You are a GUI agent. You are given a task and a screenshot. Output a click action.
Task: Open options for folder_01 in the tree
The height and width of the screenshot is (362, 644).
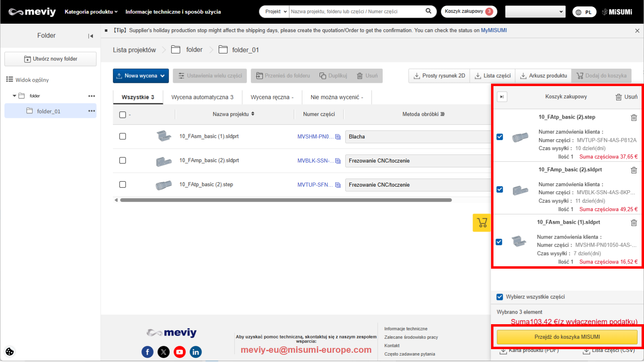[x=92, y=111]
